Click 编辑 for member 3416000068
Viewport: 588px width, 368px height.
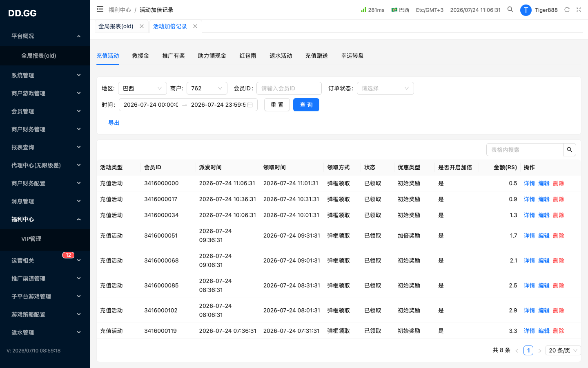click(544, 260)
